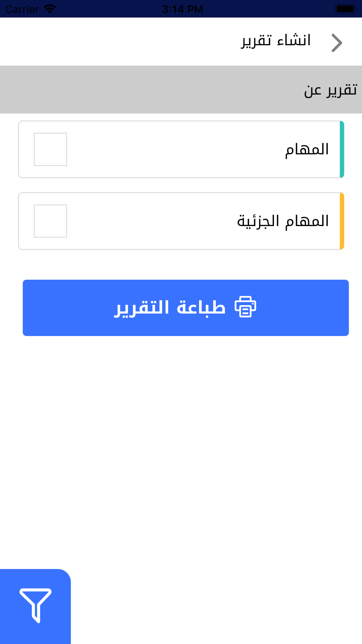Click the printer icon on the blue button
Viewport: 362px width, 644px height.
click(x=245, y=307)
